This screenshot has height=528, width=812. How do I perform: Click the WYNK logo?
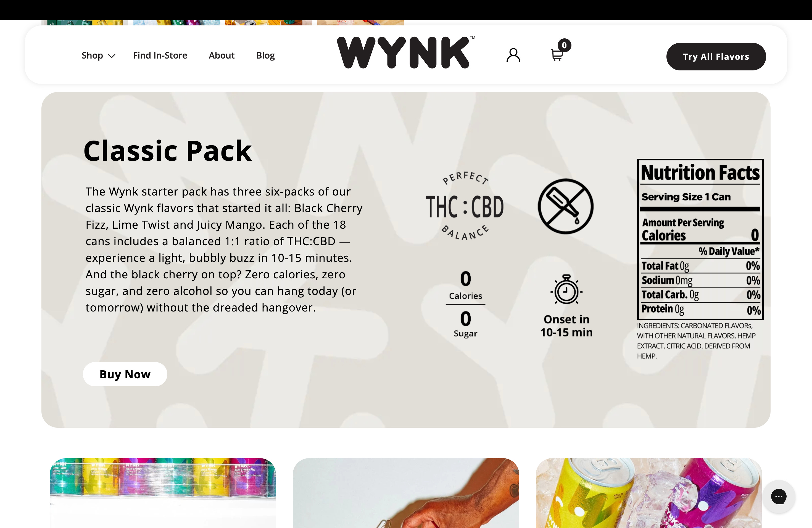(406, 52)
